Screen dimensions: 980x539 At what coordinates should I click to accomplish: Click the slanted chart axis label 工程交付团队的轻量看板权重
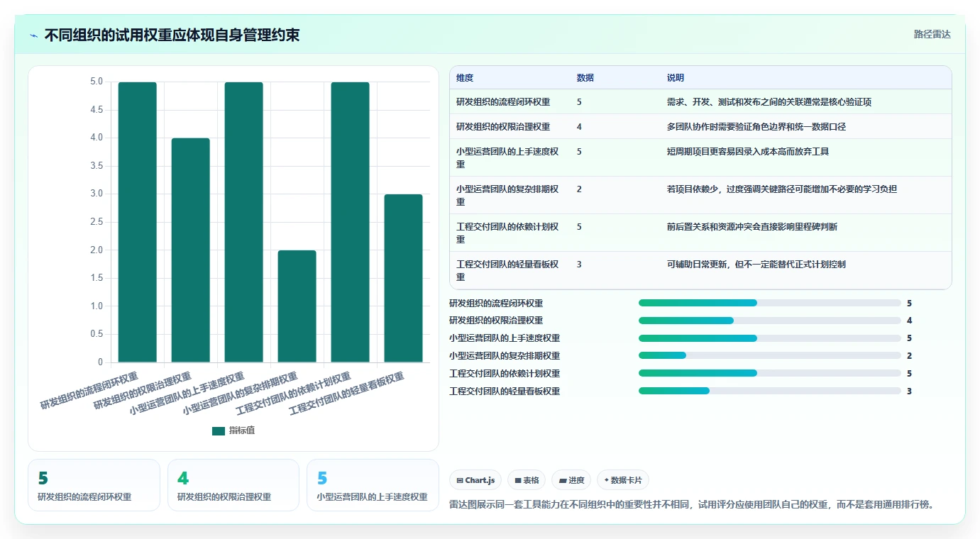pyautogui.click(x=346, y=394)
